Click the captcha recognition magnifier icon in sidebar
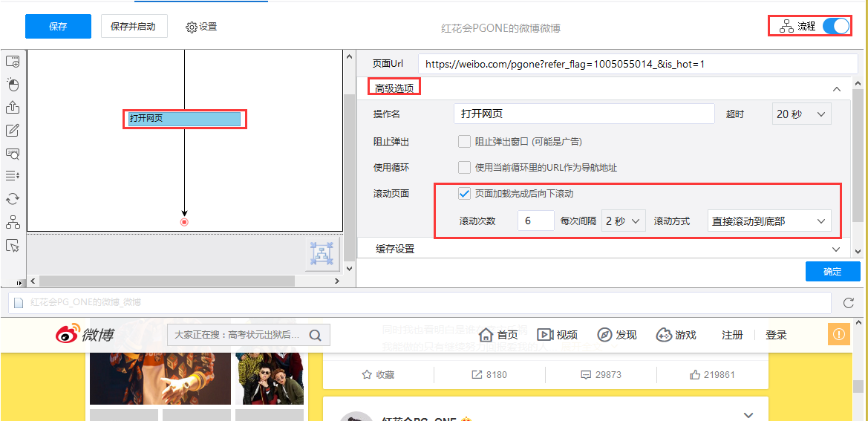The height and width of the screenshot is (421, 868). (12, 153)
